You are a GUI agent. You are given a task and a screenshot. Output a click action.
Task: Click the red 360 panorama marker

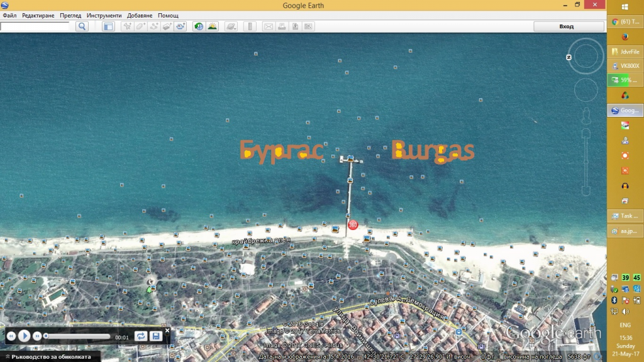point(353,224)
